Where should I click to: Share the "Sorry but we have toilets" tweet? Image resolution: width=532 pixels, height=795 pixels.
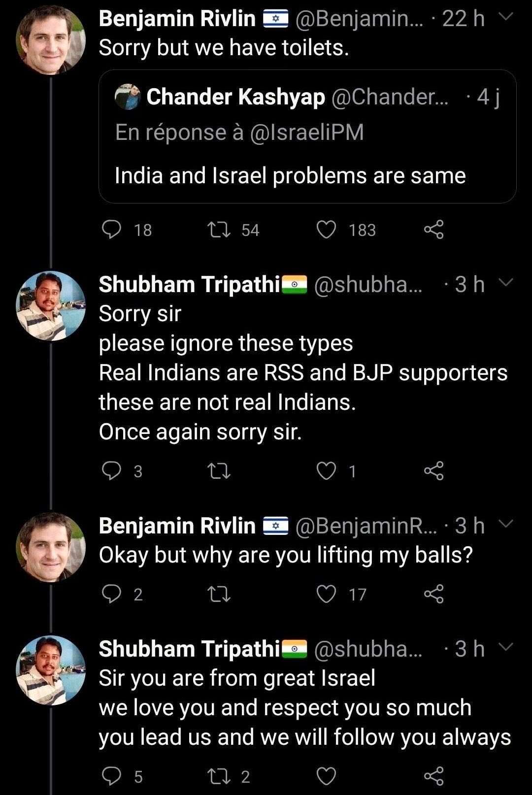pyautogui.click(x=434, y=230)
